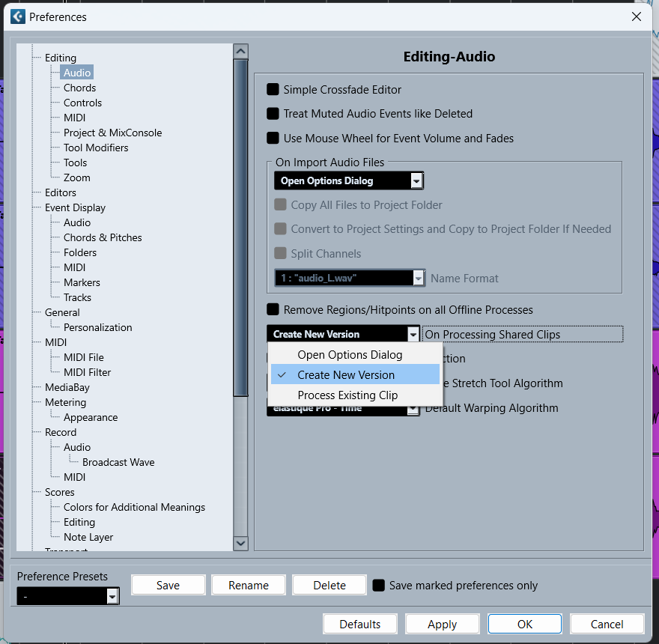The height and width of the screenshot is (644, 659).
Task: Click the Delete preset button
Action: [x=329, y=585]
